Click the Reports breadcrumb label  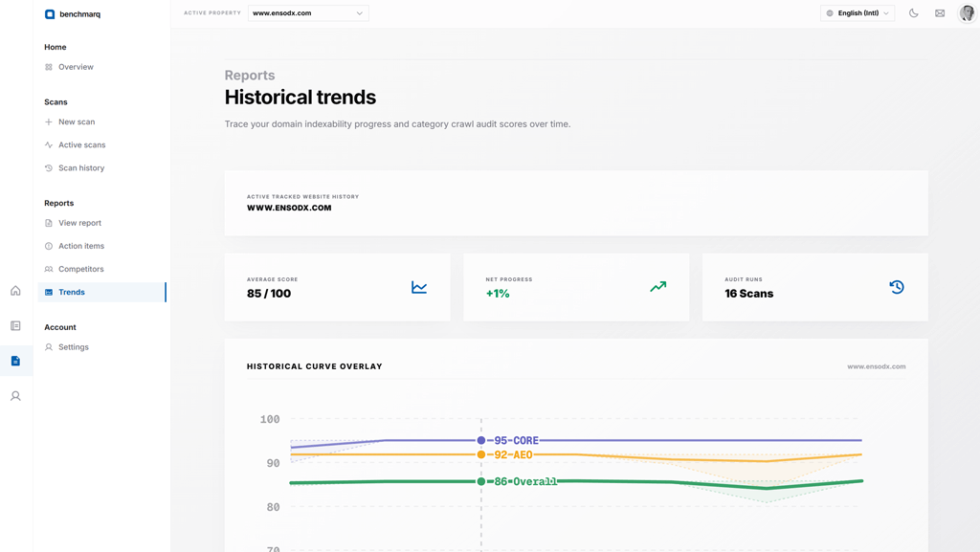pos(250,75)
